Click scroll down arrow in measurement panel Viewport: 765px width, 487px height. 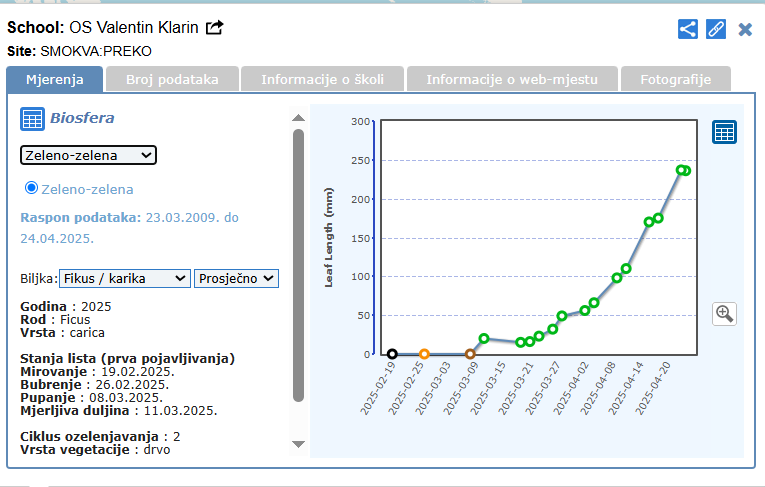pyautogui.click(x=298, y=443)
